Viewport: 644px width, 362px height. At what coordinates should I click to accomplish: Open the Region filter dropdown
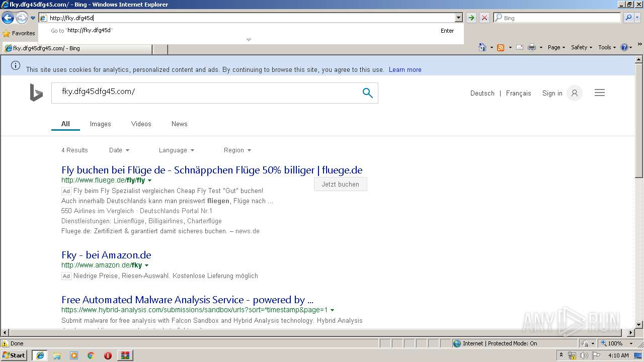tap(237, 150)
